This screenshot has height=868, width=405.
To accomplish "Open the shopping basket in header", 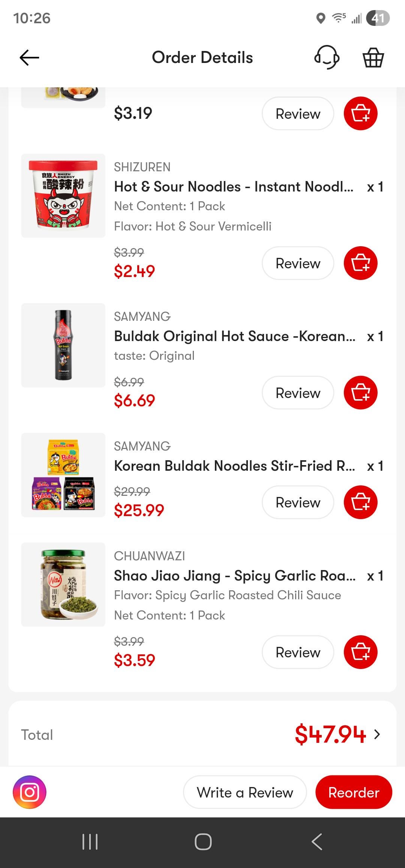I will click(x=373, y=58).
